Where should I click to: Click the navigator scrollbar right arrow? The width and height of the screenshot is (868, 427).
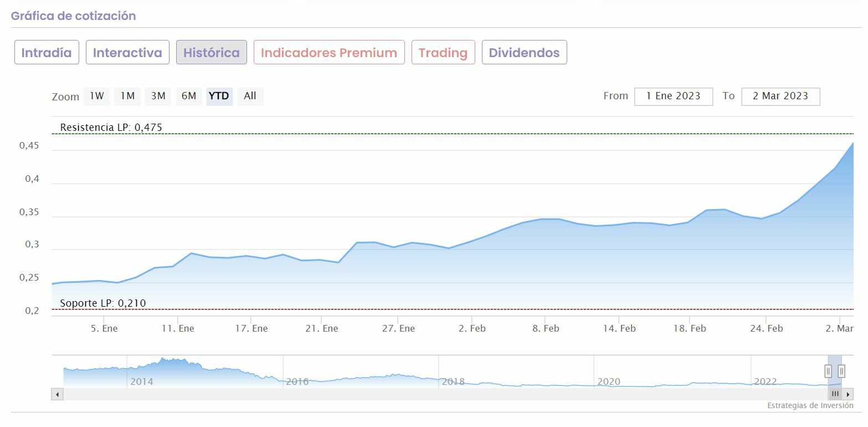click(848, 394)
